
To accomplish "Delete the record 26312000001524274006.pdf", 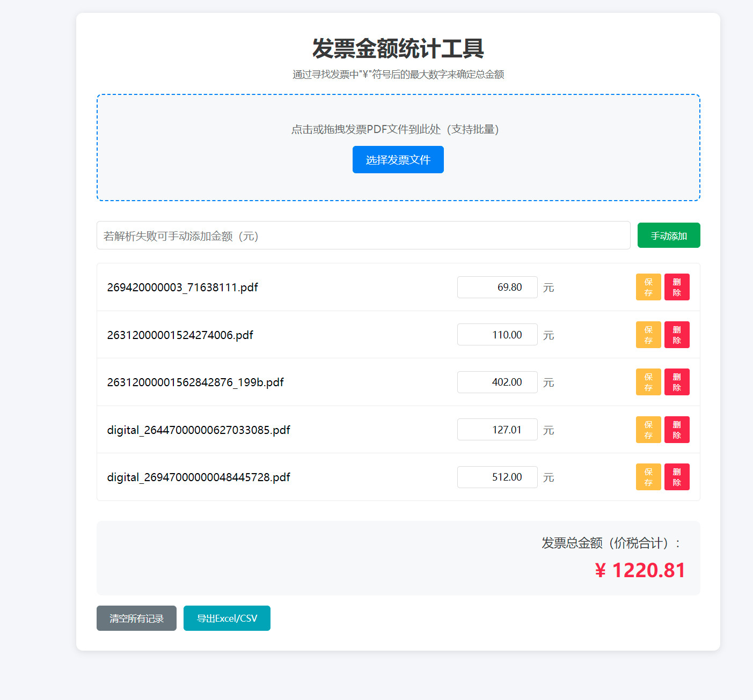I will pyautogui.click(x=677, y=334).
